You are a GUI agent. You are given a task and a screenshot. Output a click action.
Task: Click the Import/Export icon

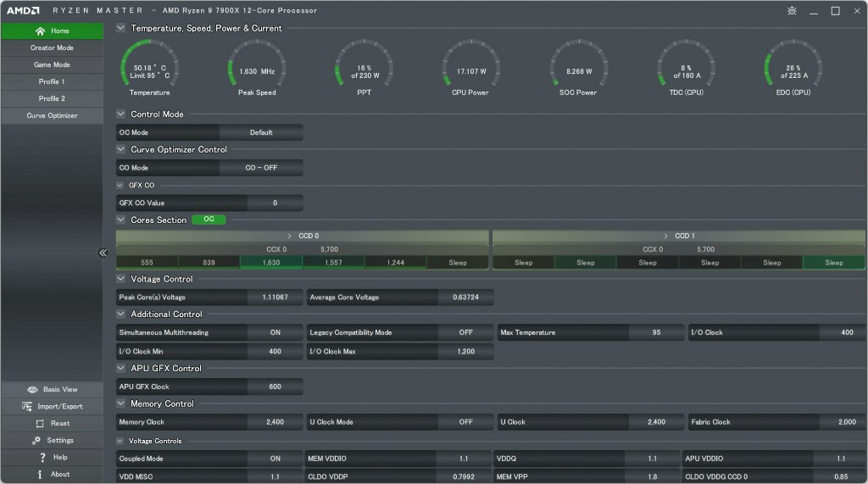point(27,407)
